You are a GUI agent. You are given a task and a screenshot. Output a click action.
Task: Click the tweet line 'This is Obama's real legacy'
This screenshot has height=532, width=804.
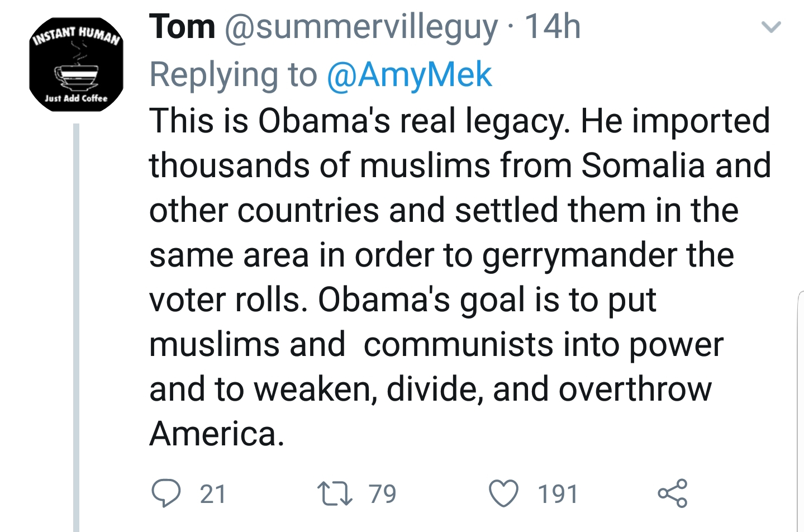click(x=358, y=121)
